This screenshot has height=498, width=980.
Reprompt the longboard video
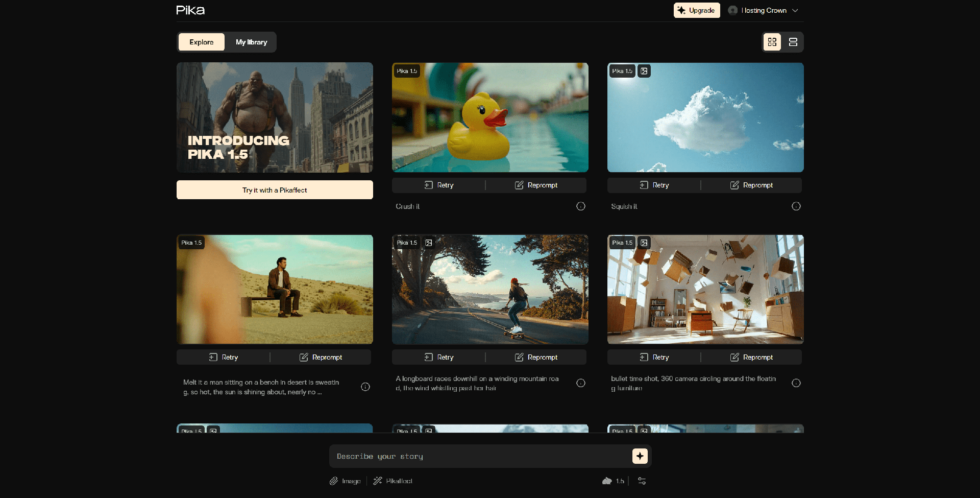(x=536, y=357)
